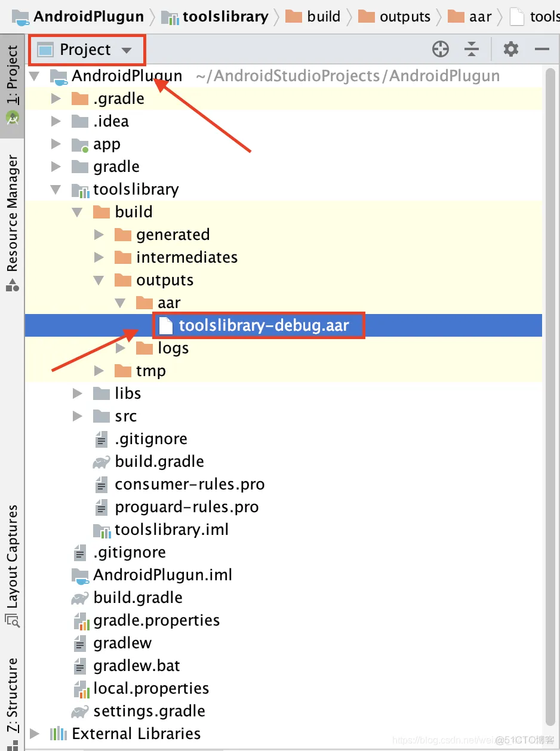This screenshot has width=560, height=751.
Task: Collapse the outputs folder arrow
Action: tap(99, 281)
